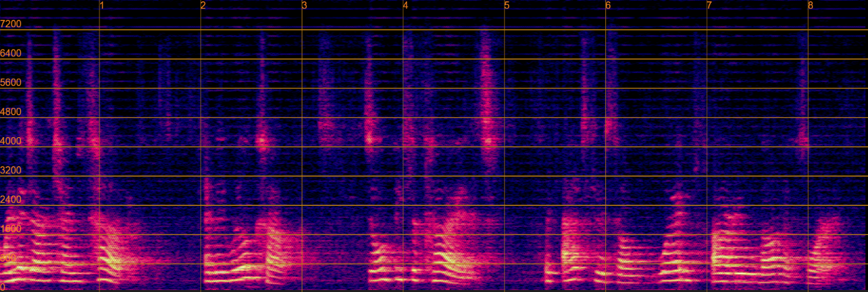The image size is (868, 292).
Task: Click the 2-second time marker label
Action: click(204, 6)
